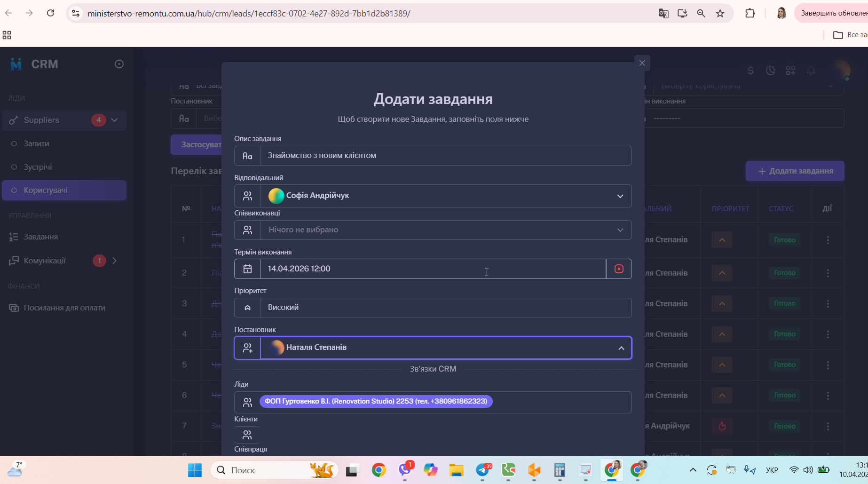The width and height of the screenshot is (868, 484).
Task: Go back to the previous page
Action: 8,13
